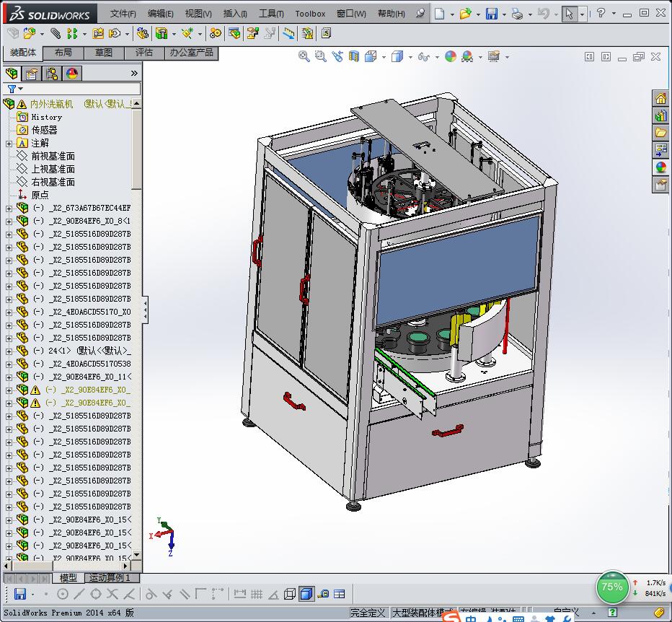Viewport: 672px width, 622px height.
Task: Open the Display Style dropdown arrow
Action: pyautogui.click(x=410, y=56)
